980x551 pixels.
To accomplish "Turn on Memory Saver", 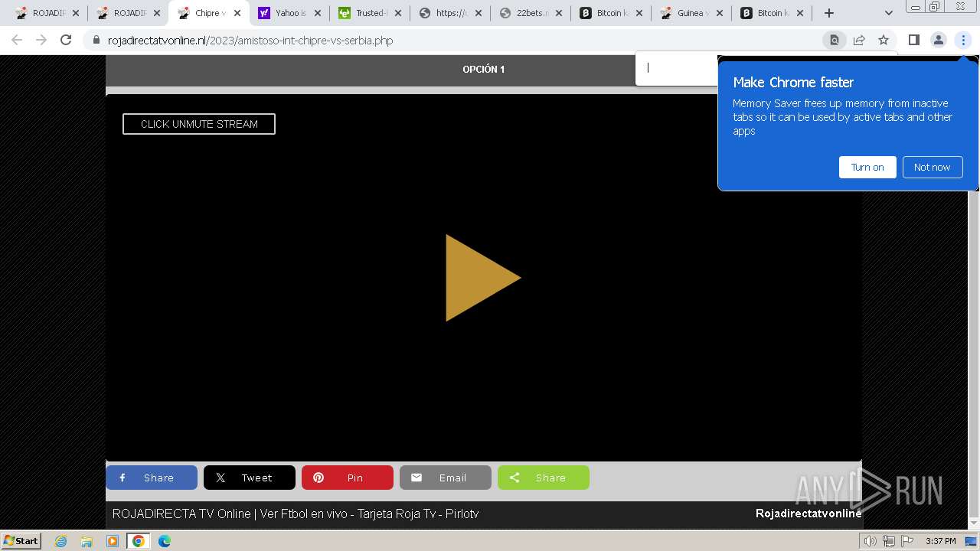I will 867,167.
